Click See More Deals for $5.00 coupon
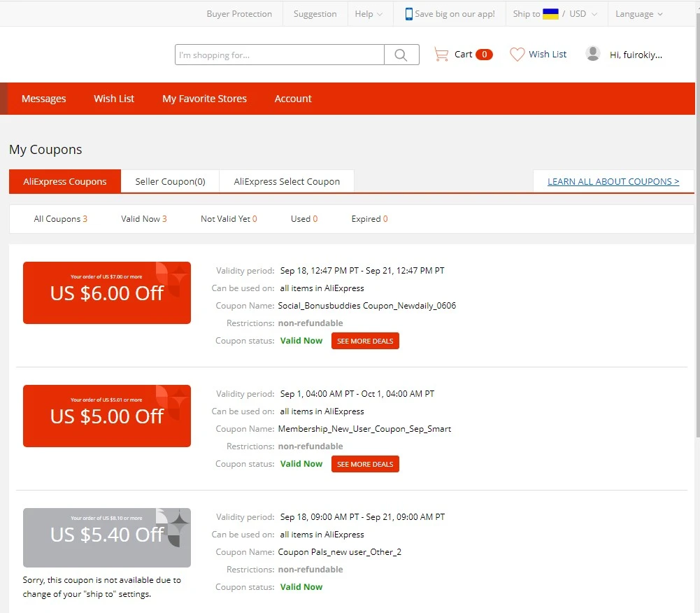700x613 pixels. 365,464
